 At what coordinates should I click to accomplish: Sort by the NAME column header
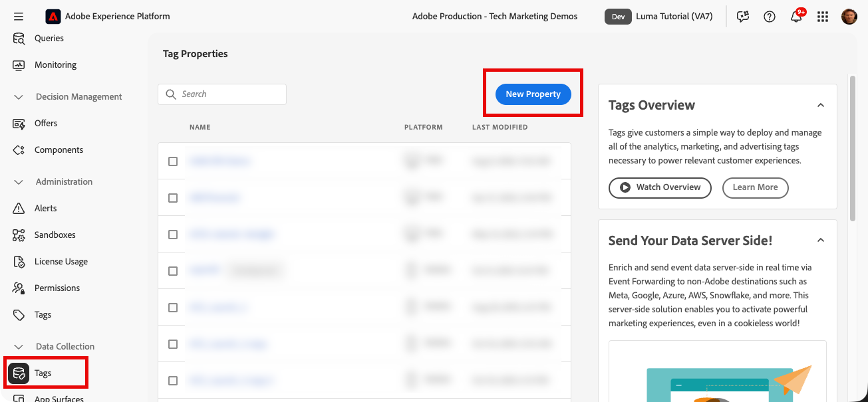tap(200, 128)
